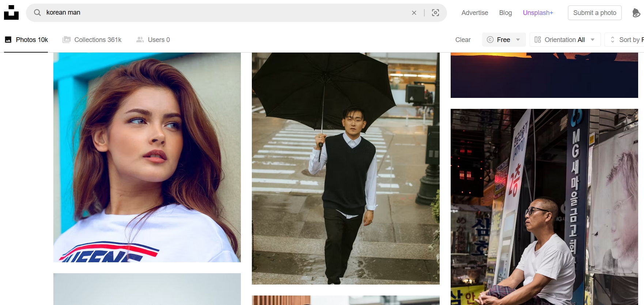Open the Advertise link
This screenshot has width=644, height=305.
474,13
